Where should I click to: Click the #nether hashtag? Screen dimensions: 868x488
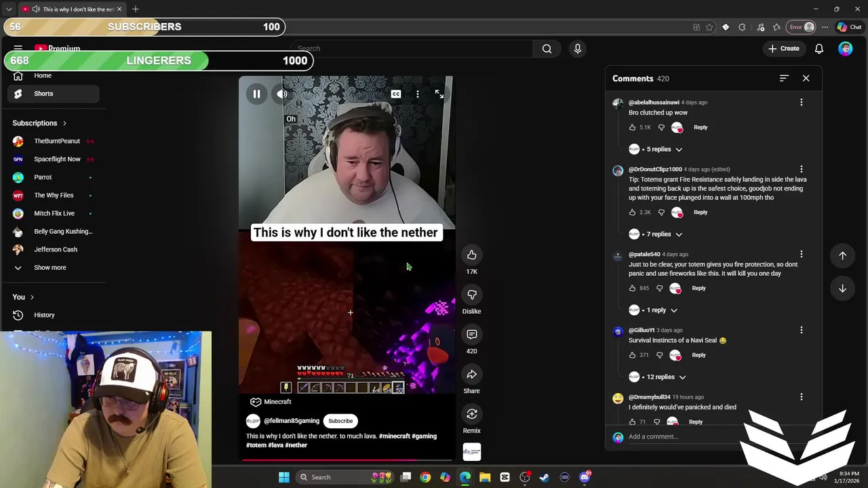point(296,445)
